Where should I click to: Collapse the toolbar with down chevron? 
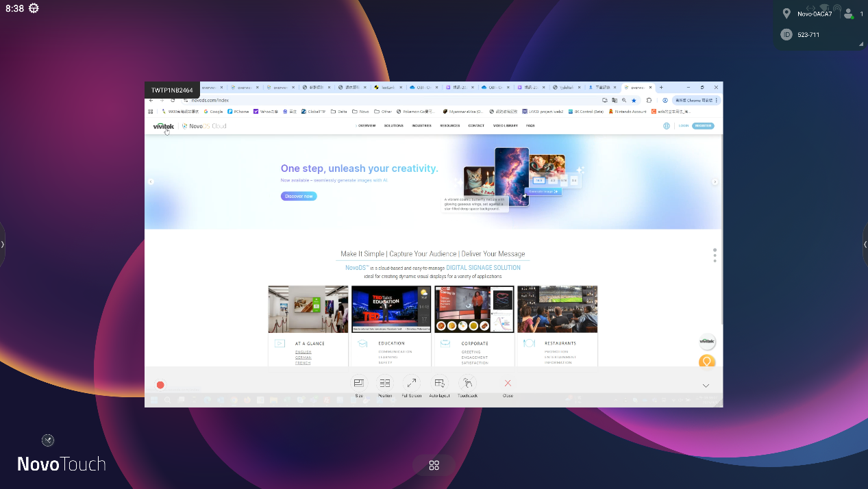[706, 386]
